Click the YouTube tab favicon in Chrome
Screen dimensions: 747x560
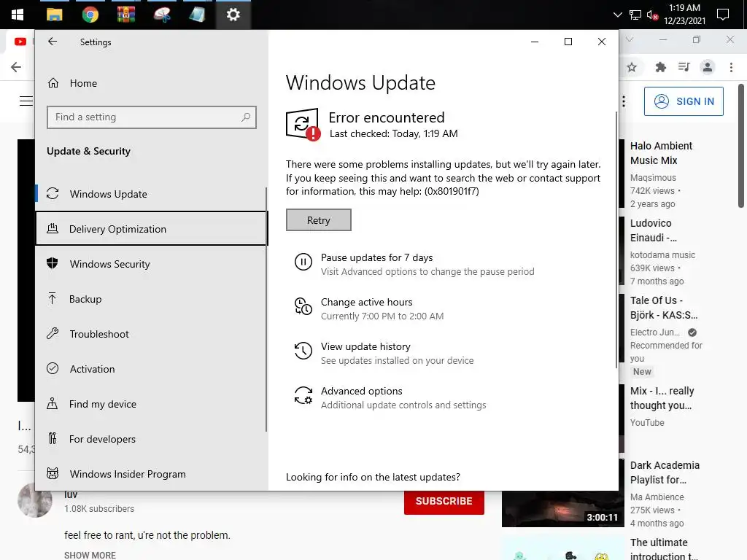tap(20, 42)
